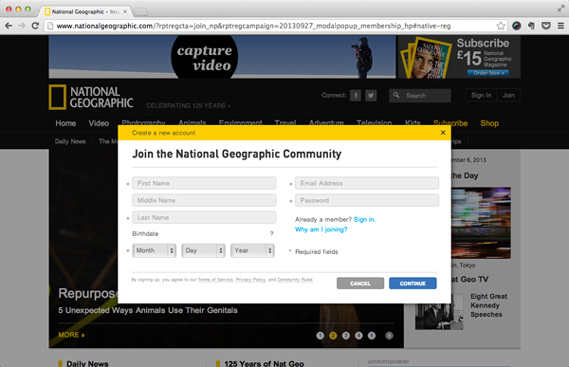Image resolution: width=569 pixels, height=367 pixels.
Task: Switch to the National Geographic browser tab
Action: 85,12
